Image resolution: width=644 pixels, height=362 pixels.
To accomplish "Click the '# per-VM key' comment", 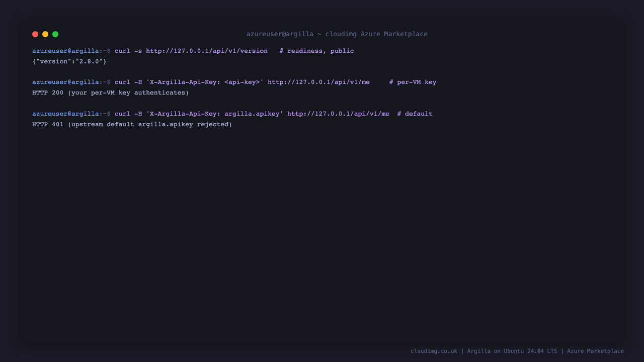I will 413,82.
